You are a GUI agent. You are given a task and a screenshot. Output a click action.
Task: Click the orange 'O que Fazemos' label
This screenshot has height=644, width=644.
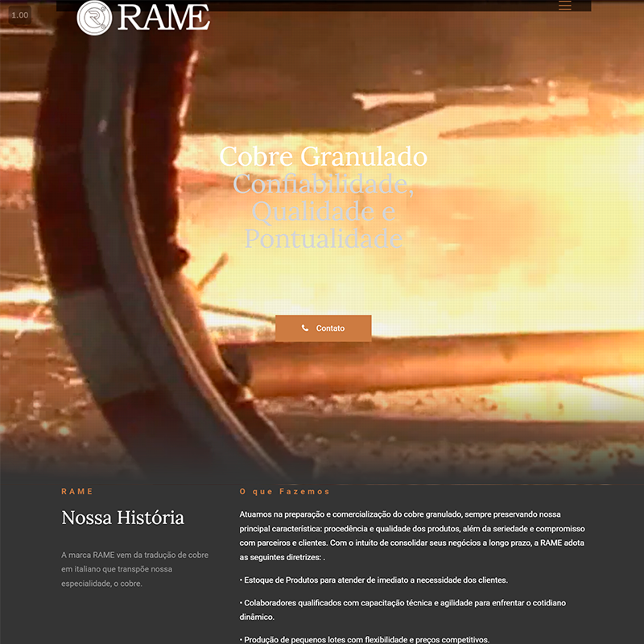click(x=284, y=491)
